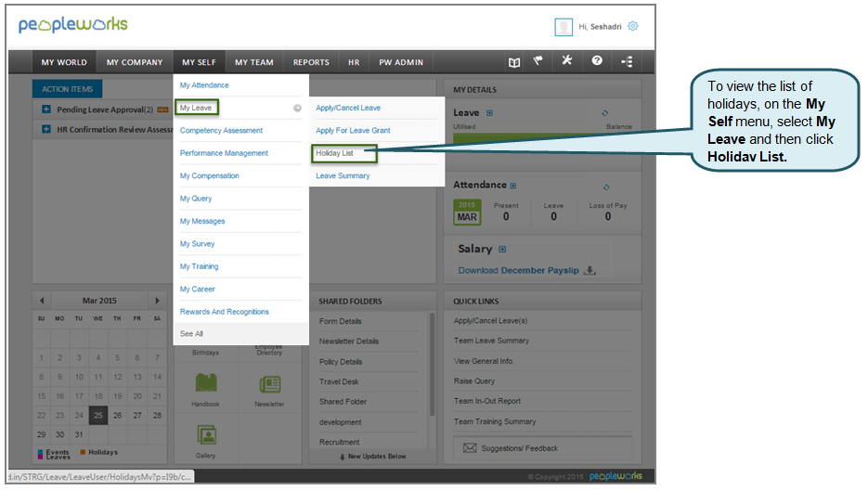This screenshot has width=868, height=490.
Task: Select My Messages menu entry
Action: click(x=202, y=222)
